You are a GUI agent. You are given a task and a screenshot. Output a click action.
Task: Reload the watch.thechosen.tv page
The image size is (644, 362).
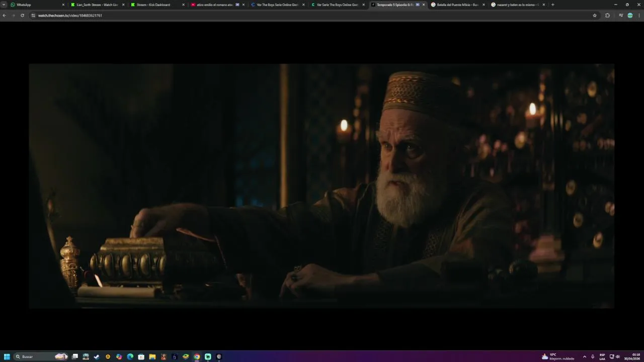coord(22,16)
